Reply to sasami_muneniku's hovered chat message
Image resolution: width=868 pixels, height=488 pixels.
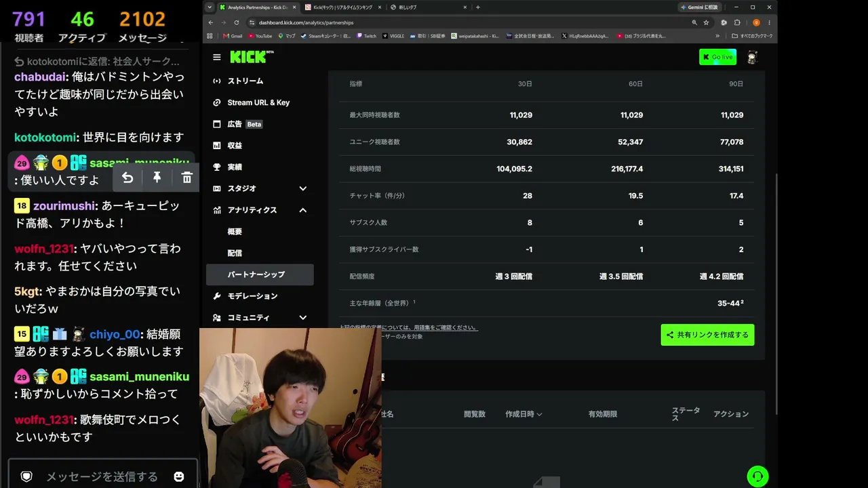point(127,178)
